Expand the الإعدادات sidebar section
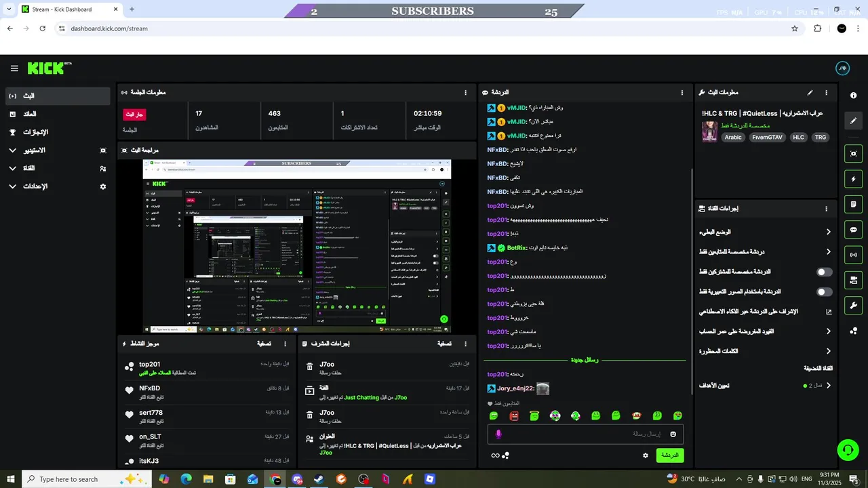This screenshot has height=488, width=868. 58,186
